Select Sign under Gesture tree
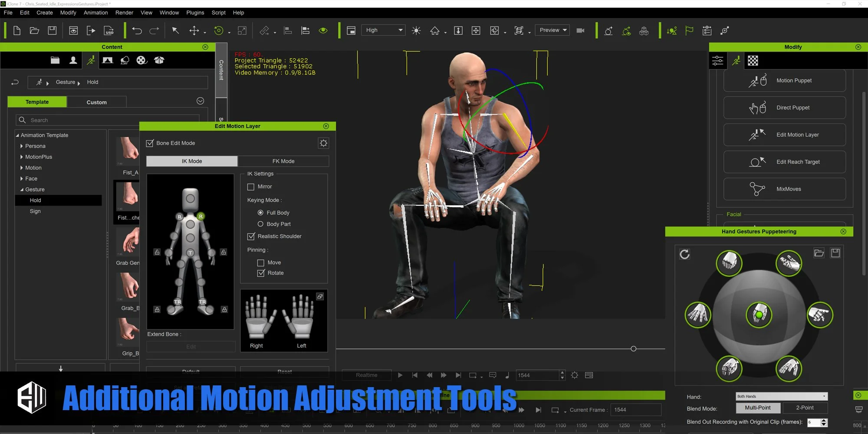The image size is (868, 434). point(35,211)
